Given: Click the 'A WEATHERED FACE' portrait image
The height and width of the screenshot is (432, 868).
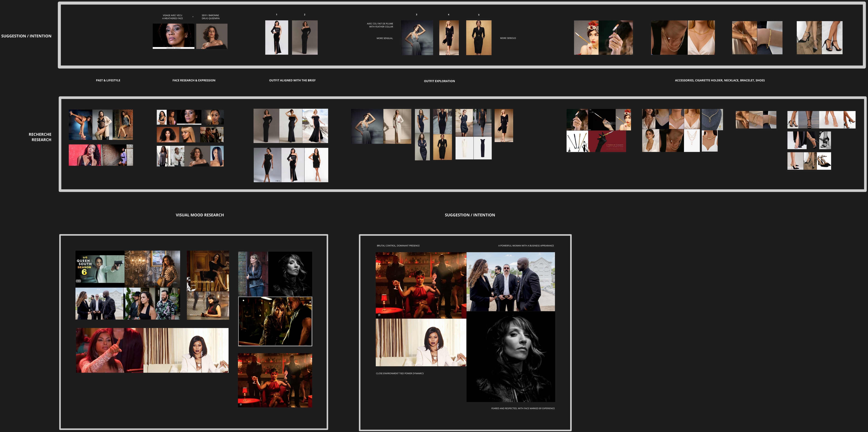Looking at the screenshot, I should click(x=173, y=36).
